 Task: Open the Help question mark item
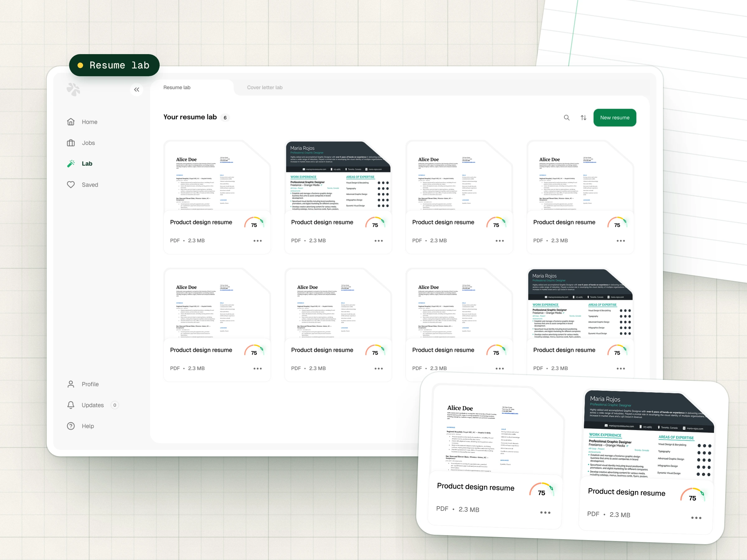(80, 426)
